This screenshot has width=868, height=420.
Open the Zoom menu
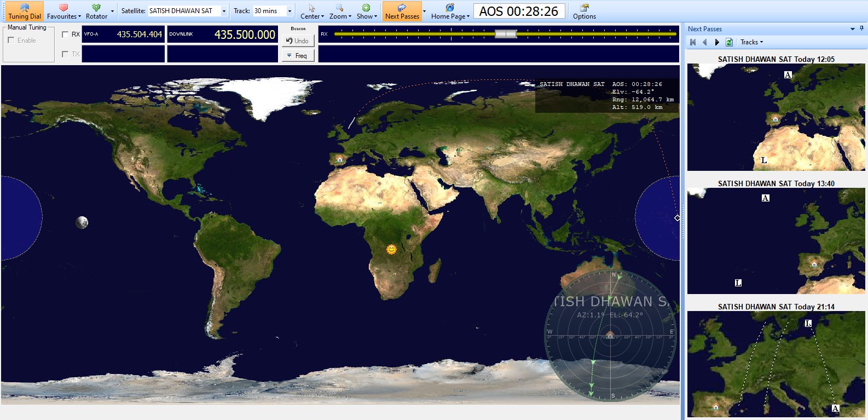(x=340, y=11)
